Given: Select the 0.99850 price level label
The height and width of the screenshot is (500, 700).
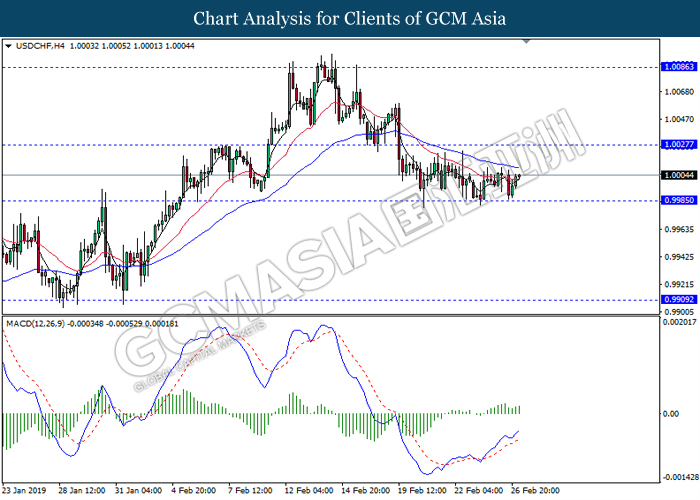Looking at the screenshot, I should (x=679, y=200).
